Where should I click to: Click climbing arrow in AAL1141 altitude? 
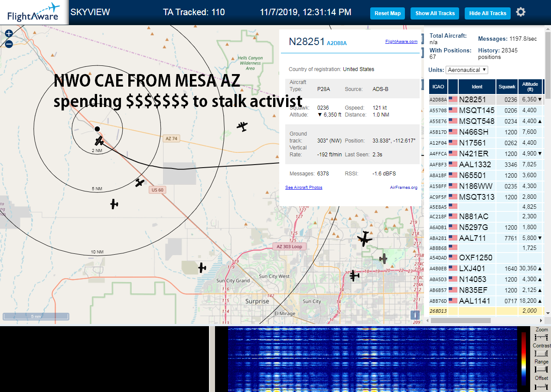540,301
